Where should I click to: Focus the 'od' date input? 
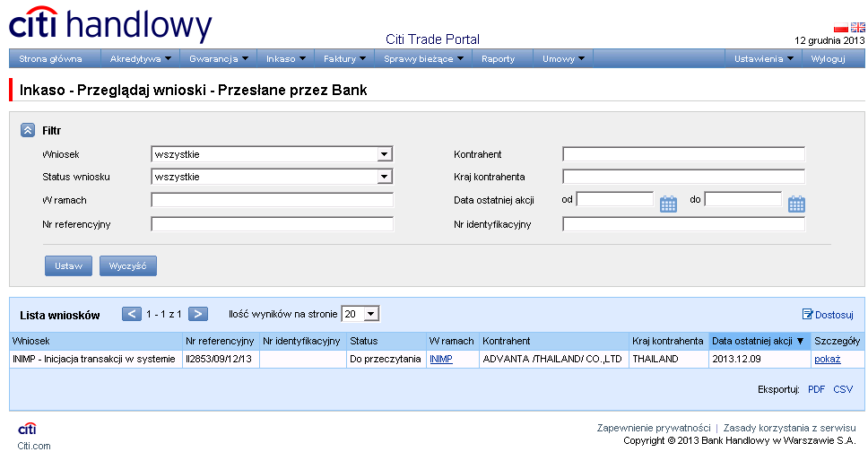click(x=615, y=199)
